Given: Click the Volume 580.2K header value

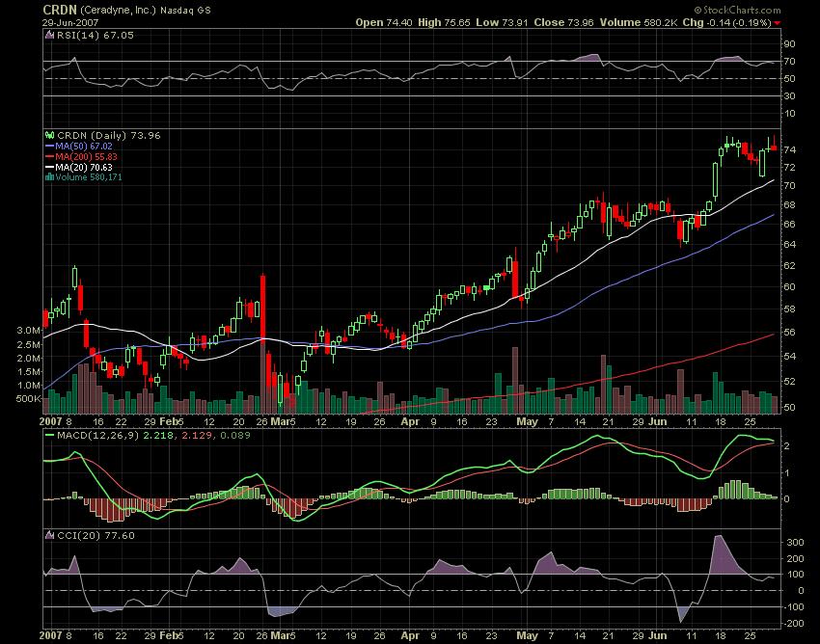Looking at the screenshot, I should (639, 22).
